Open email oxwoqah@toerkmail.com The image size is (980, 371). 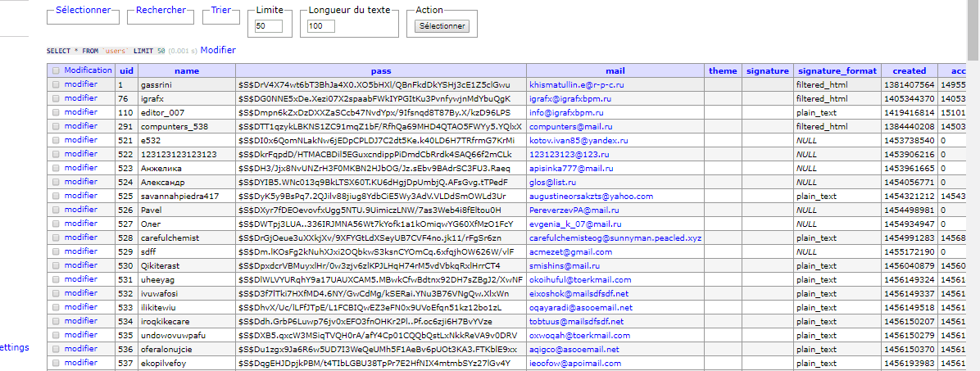pos(578,336)
